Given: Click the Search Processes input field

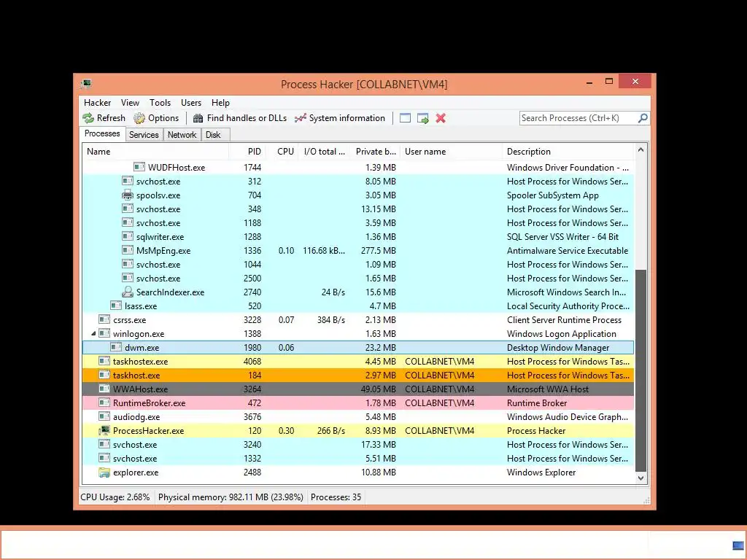Looking at the screenshot, I should click(578, 118).
